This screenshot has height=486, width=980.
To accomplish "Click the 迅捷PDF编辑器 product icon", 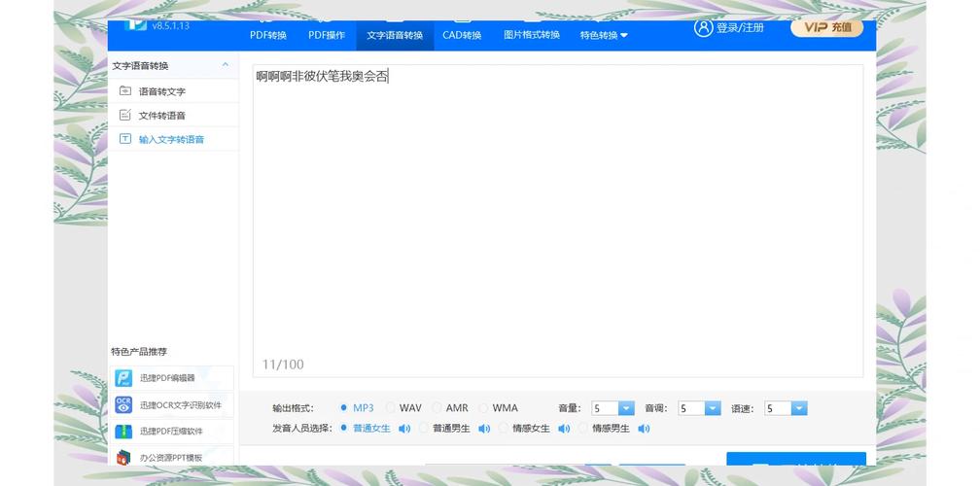I will [123, 378].
